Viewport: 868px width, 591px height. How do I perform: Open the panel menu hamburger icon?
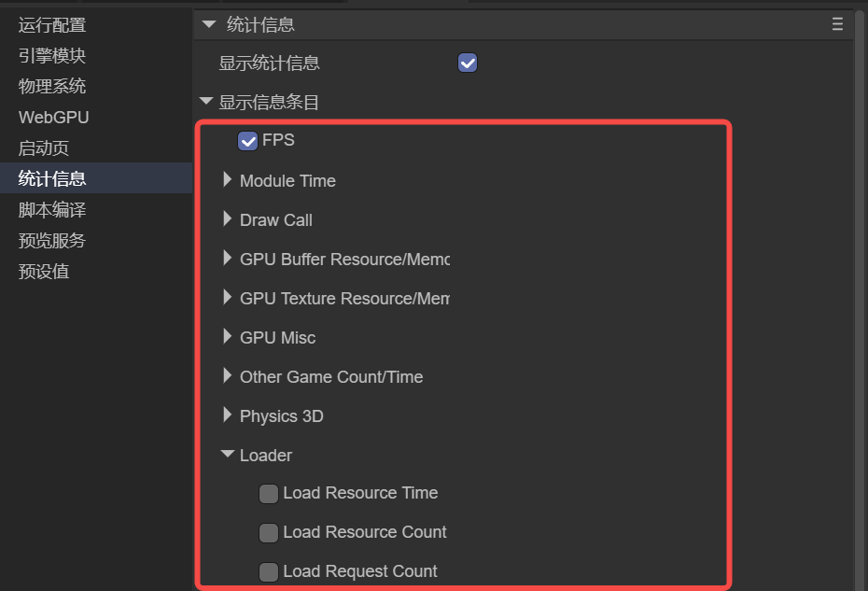(x=837, y=25)
